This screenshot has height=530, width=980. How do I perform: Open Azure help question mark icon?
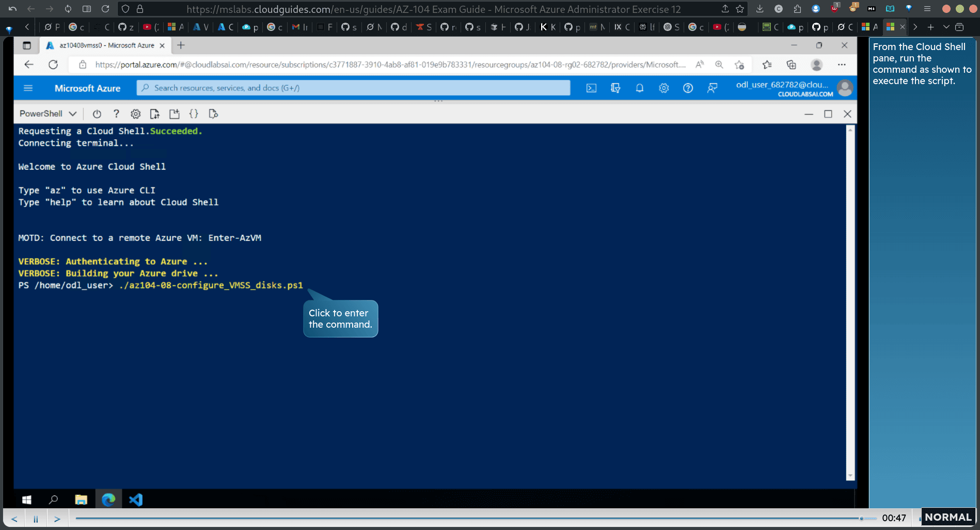688,88
